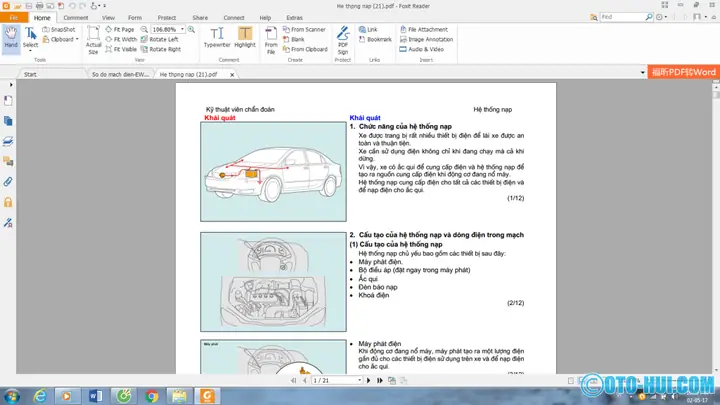This screenshot has width=720, height=405.
Task: Click the Find magnifier search icon
Action: tap(649, 17)
